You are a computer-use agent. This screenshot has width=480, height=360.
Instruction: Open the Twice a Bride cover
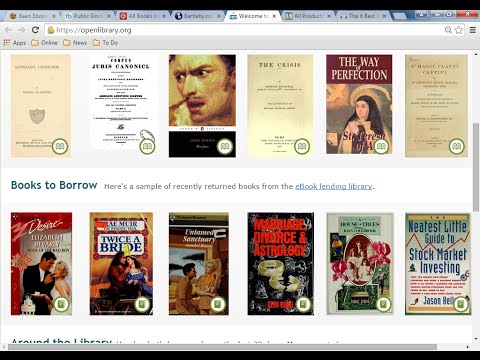pyautogui.click(x=121, y=264)
